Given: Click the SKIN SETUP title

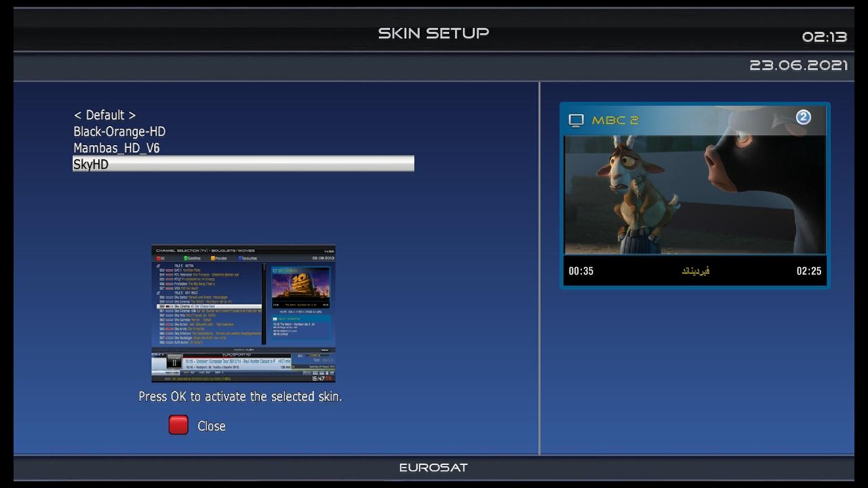Looking at the screenshot, I should pyautogui.click(x=433, y=33).
